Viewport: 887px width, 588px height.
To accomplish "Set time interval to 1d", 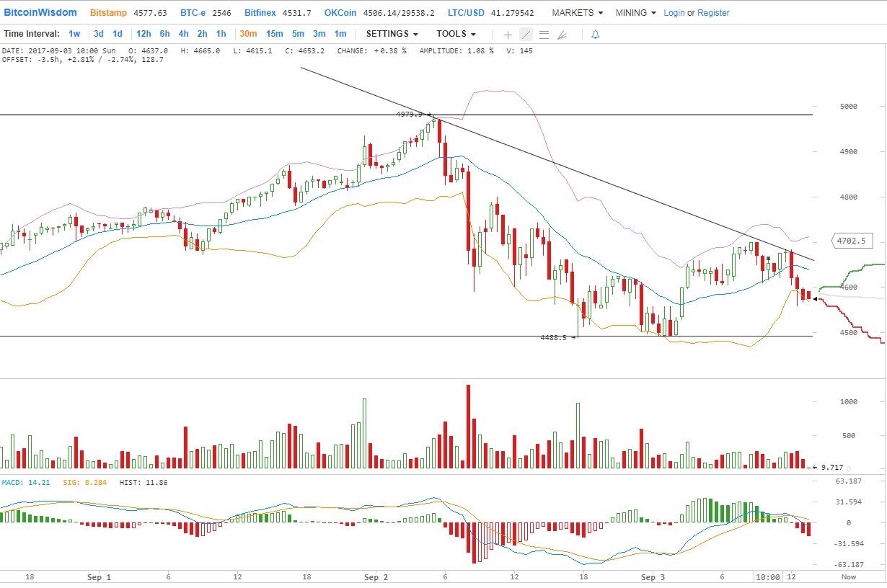I will point(117,34).
